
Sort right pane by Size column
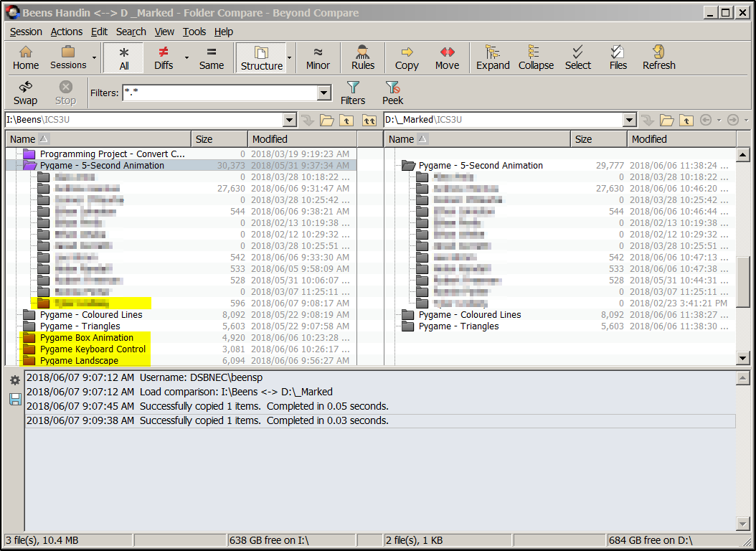pyautogui.click(x=599, y=139)
